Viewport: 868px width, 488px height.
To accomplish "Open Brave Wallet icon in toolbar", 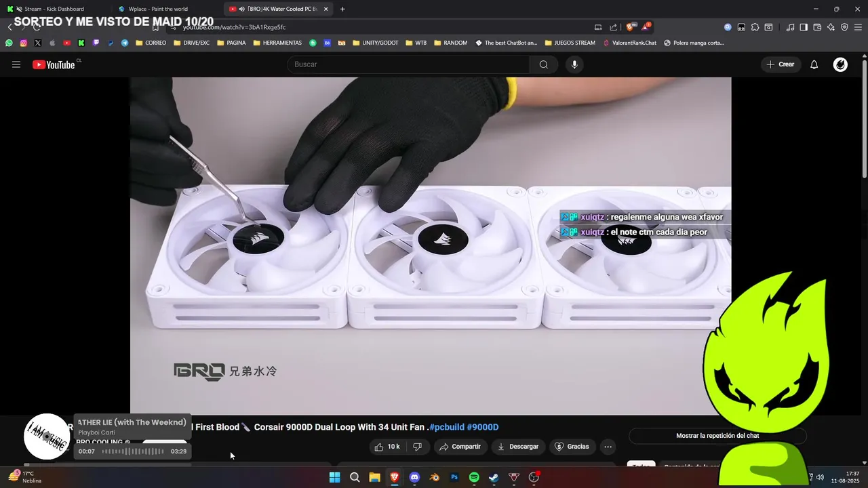I will coord(817,27).
